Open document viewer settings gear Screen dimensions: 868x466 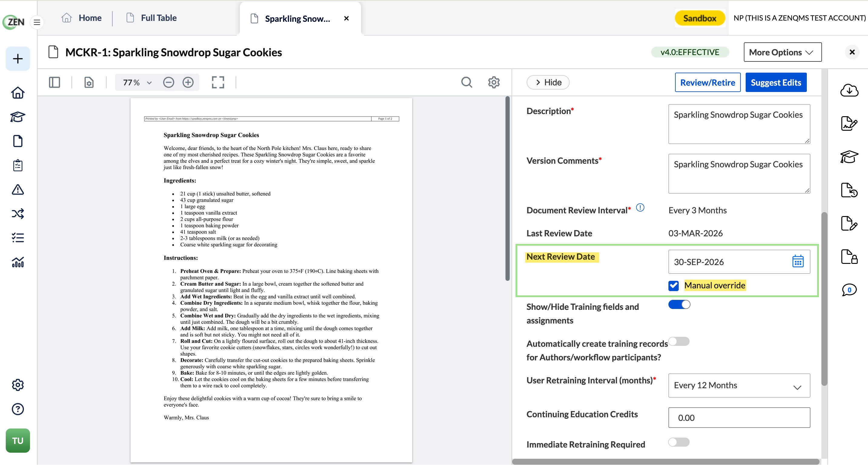pos(494,82)
